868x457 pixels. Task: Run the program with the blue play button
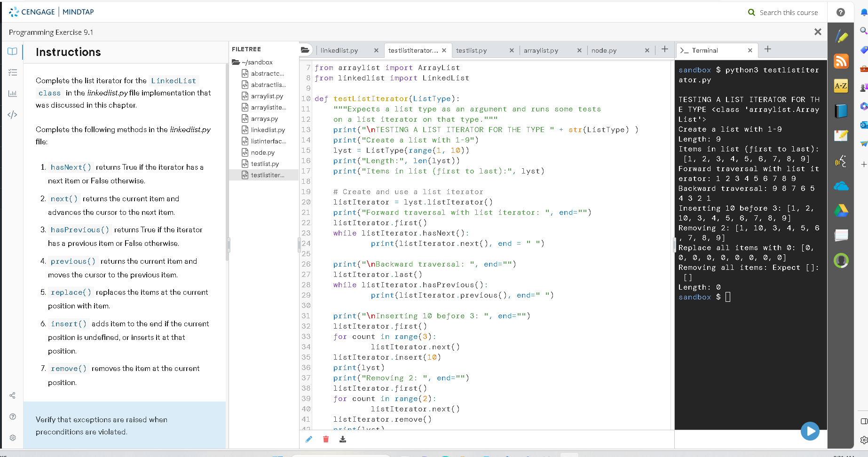click(x=810, y=431)
